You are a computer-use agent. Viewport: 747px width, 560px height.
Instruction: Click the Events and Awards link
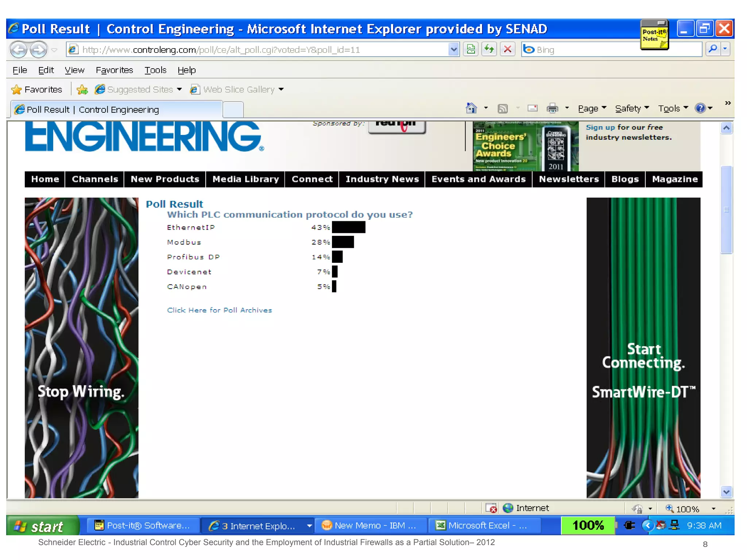[479, 179]
